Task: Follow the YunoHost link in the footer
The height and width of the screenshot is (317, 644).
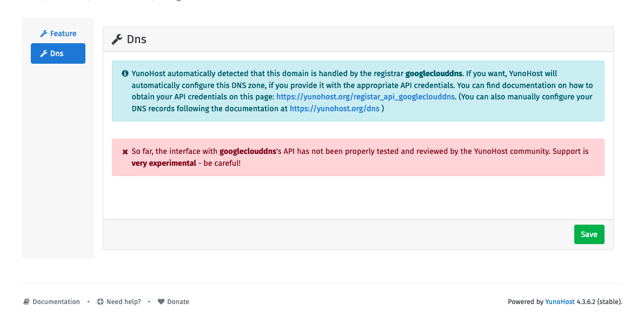Action: coord(560,301)
